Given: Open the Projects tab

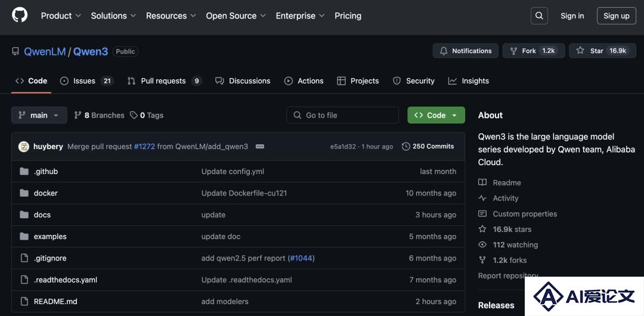Looking at the screenshot, I should [358, 81].
